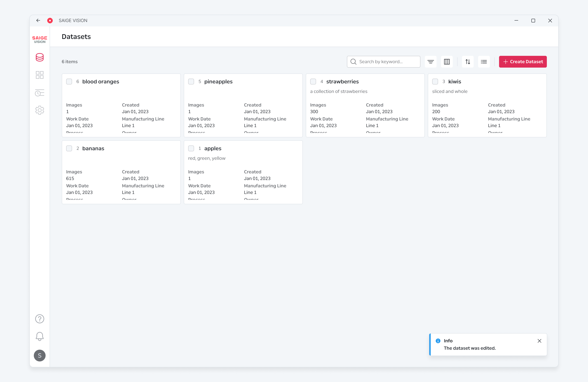Click the Created label on pineapples card
The width and height of the screenshot is (588, 382).
click(x=252, y=105)
